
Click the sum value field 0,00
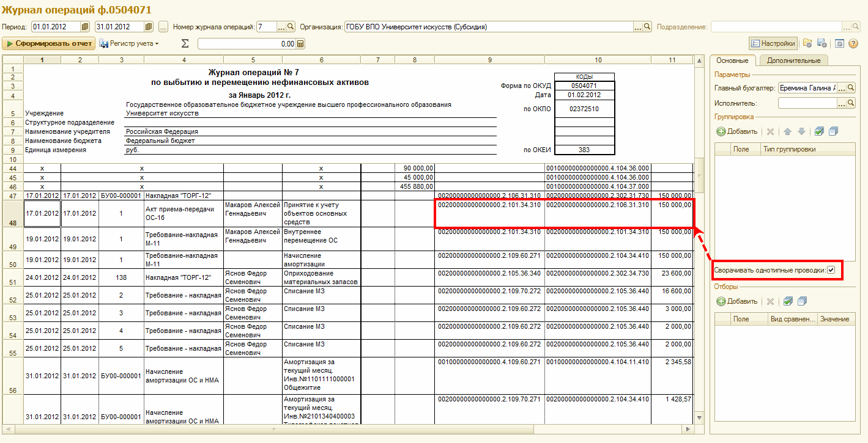click(247, 44)
